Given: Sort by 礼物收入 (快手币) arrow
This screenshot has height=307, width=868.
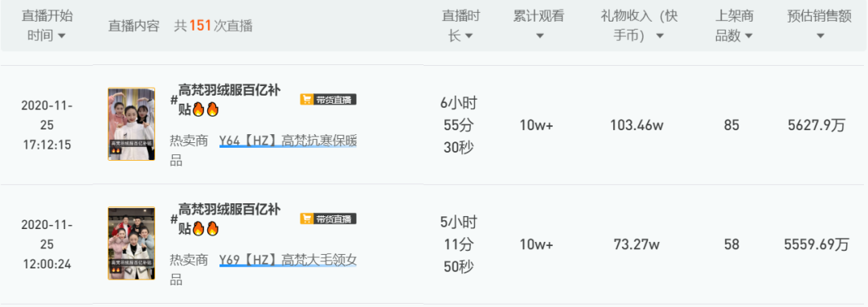Looking at the screenshot, I should [x=660, y=36].
